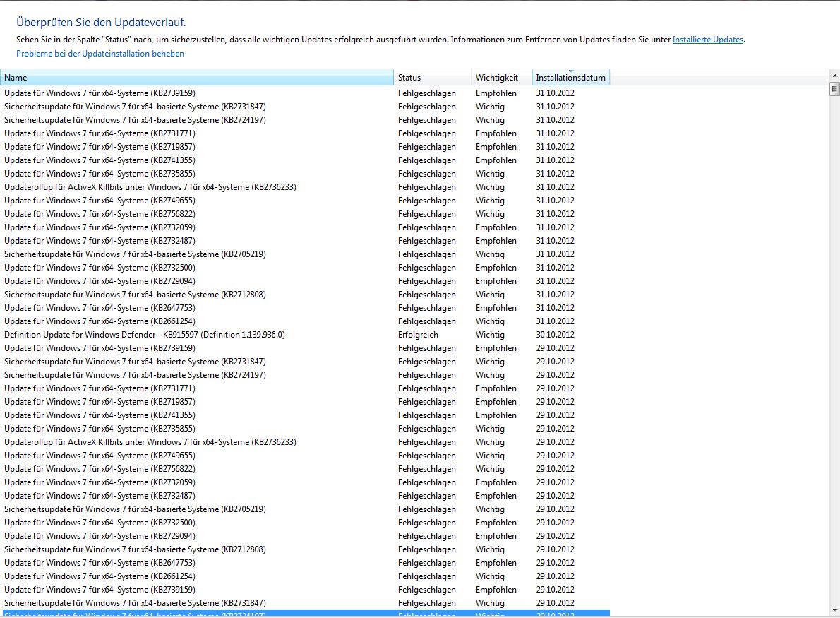This screenshot has height=618, width=840.
Task: Select Sicherheitsupdate KB2724197 dated 31.10.2012
Action: click(x=305, y=120)
